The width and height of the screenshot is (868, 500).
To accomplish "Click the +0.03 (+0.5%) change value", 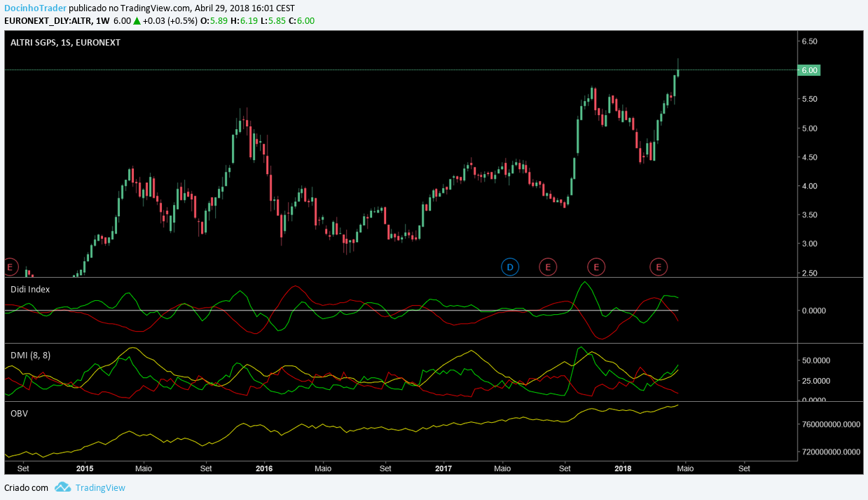I will [x=170, y=20].
